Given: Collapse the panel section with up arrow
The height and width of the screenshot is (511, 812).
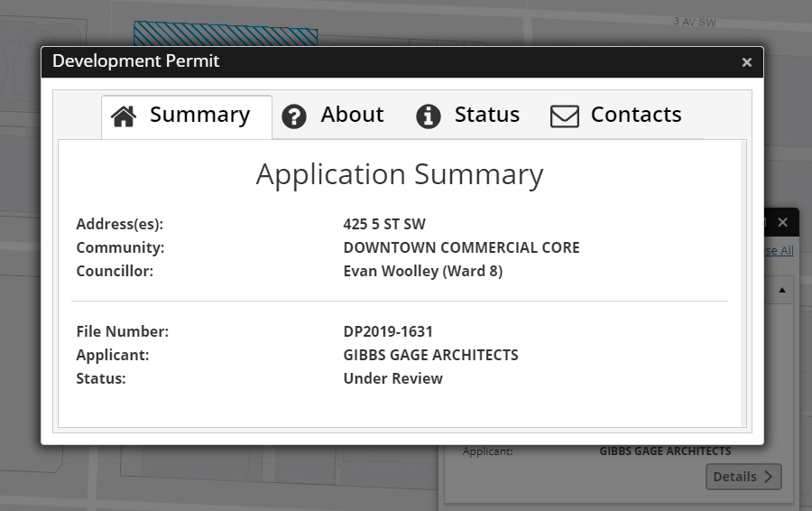Looking at the screenshot, I should click(x=781, y=291).
